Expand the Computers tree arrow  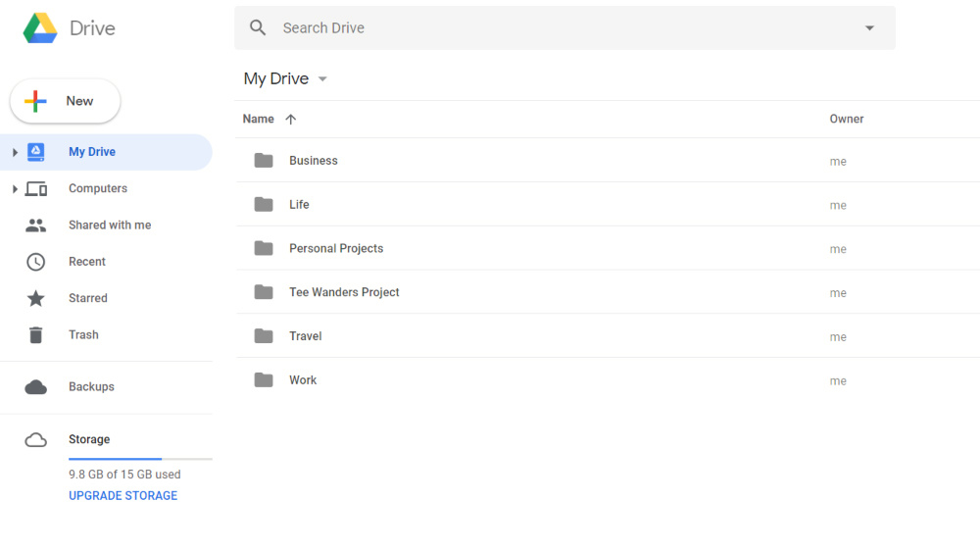click(15, 188)
